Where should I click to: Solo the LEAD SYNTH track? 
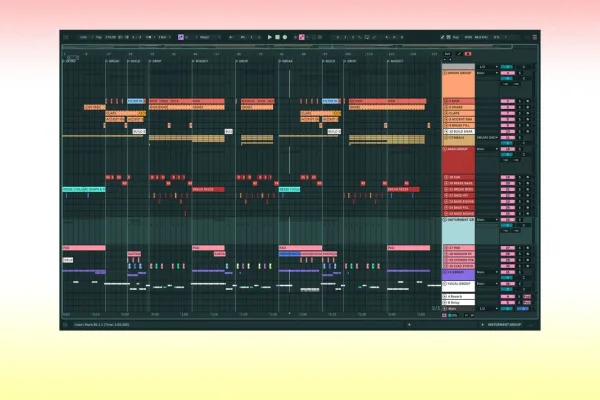pyautogui.click(x=520, y=266)
